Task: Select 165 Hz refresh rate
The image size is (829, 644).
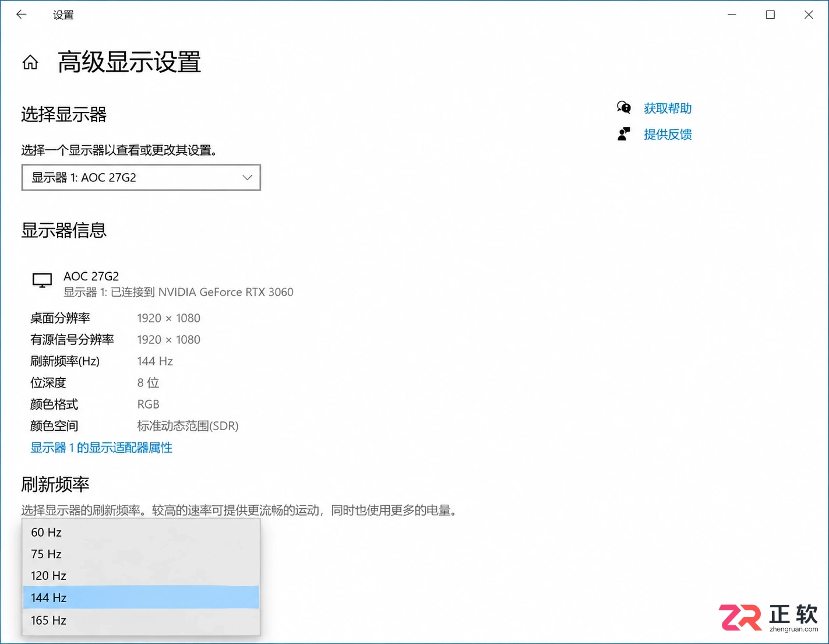Action: [141, 620]
